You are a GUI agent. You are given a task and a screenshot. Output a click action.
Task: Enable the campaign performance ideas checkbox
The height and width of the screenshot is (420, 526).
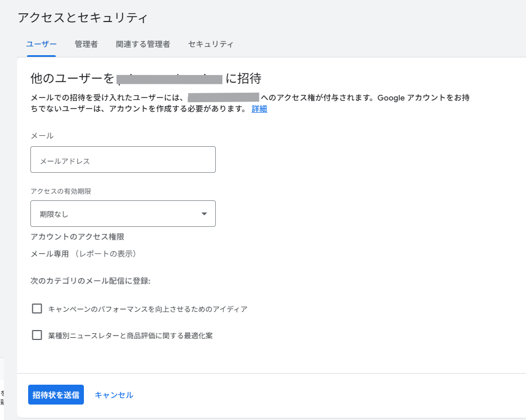[37, 309]
